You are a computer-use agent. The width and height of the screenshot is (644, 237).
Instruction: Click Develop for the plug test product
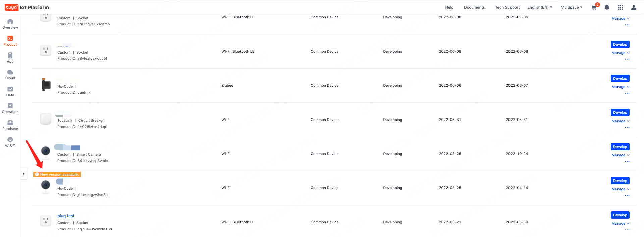point(620,215)
